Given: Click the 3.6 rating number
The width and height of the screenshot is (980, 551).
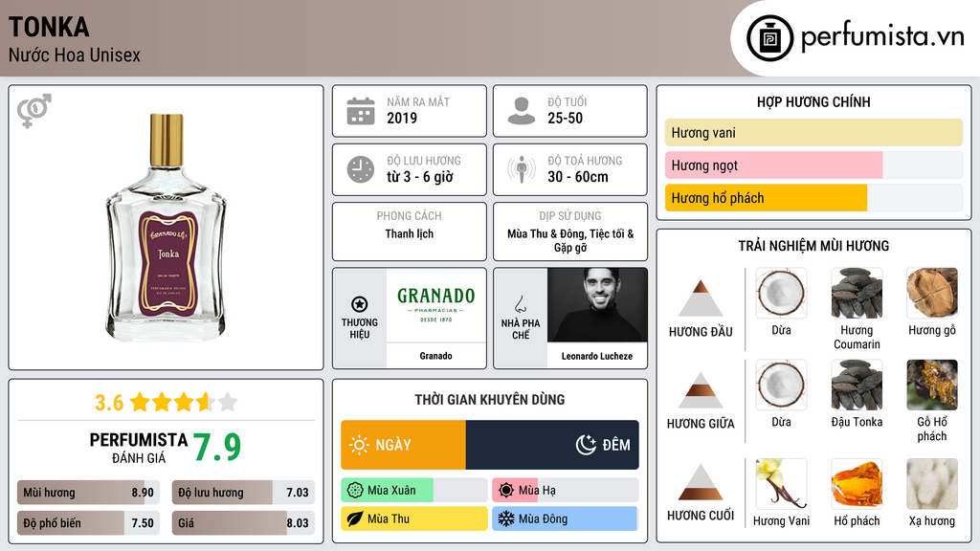Looking at the screenshot, I should click(x=109, y=403).
